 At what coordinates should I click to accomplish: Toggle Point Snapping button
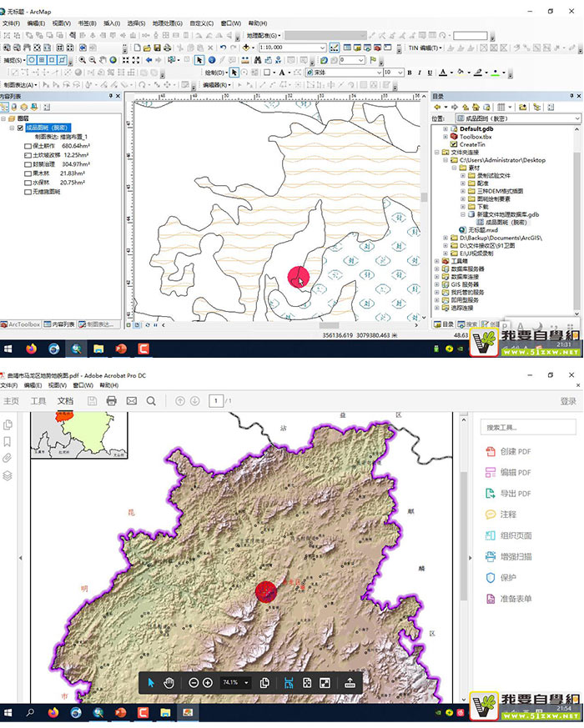pyautogui.click(x=32, y=60)
